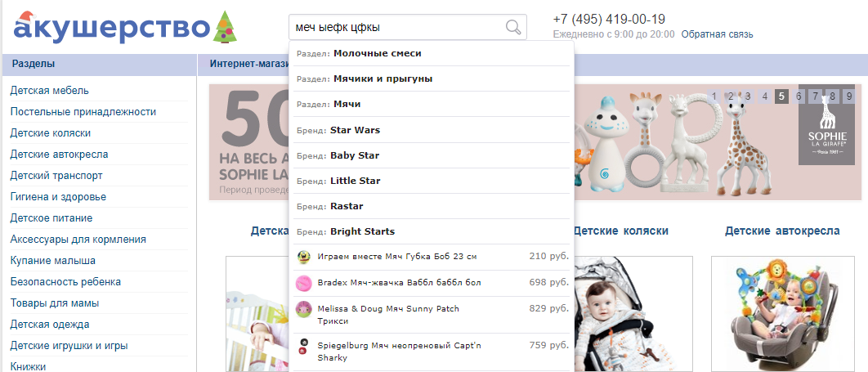Select active banner slide 5
The image size is (868, 372).
(x=781, y=96)
